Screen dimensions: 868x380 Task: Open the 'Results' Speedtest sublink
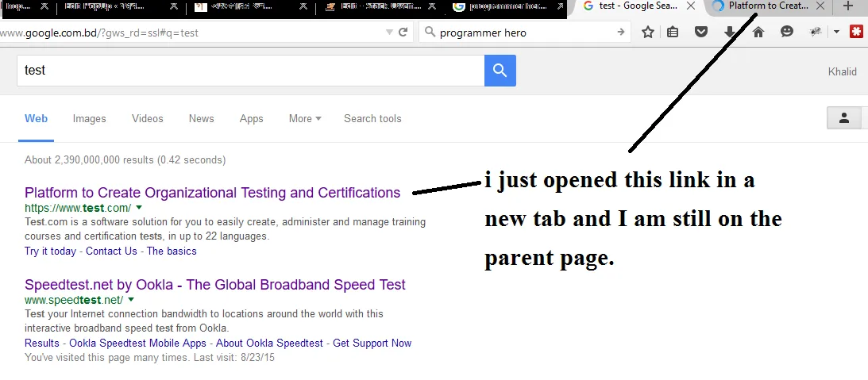(x=41, y=343)
